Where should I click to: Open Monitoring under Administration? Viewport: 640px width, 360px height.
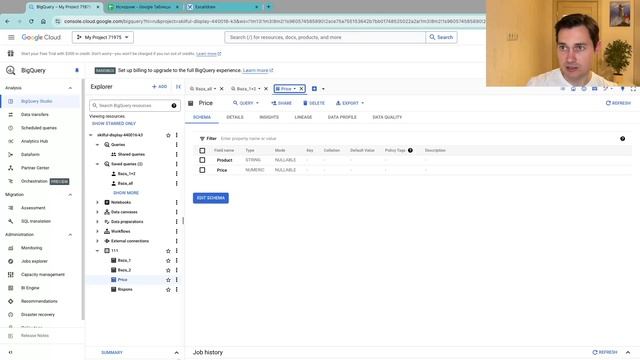coord(31,248)
